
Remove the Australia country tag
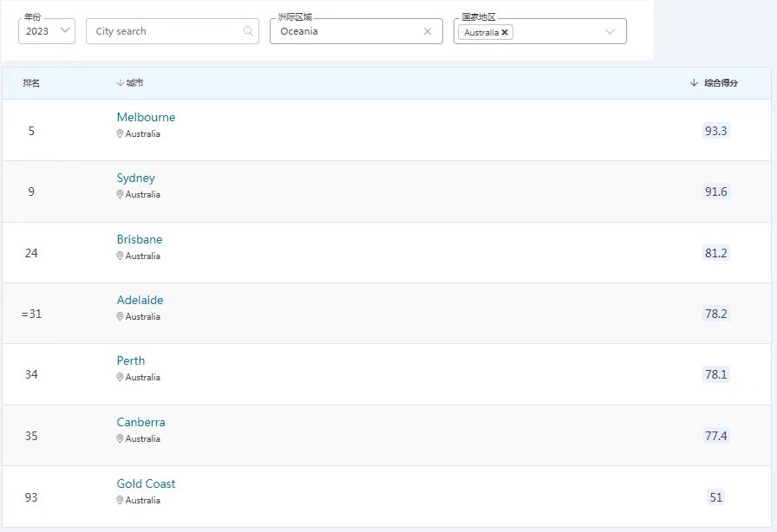click(506, 32)
